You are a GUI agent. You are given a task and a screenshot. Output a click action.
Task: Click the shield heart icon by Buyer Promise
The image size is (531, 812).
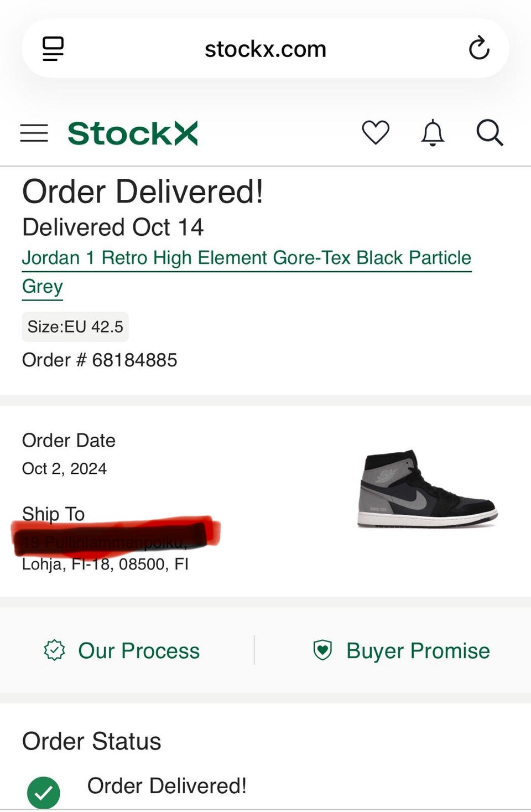(x=322, y=650)
